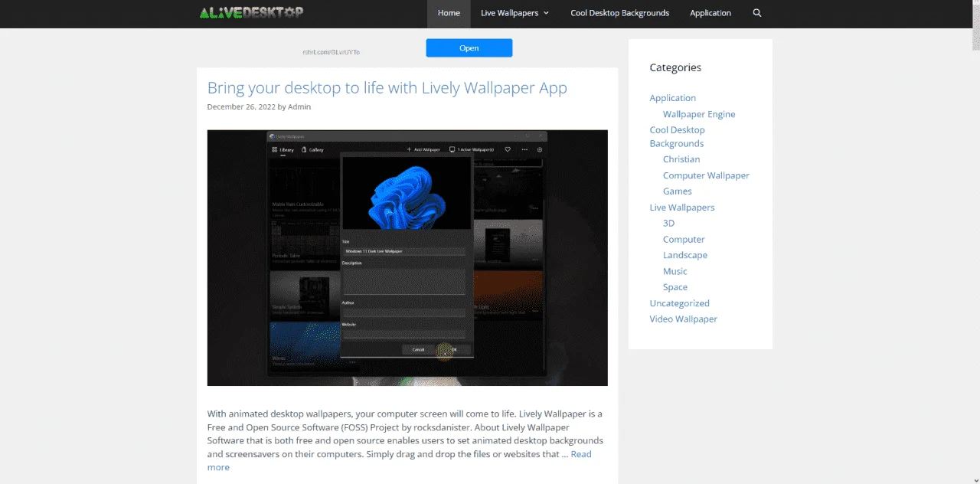Viewport: 980px width, 484px height.
Task: Open the Live Wallpapers category in the sidebar
Action: [682, 208]
